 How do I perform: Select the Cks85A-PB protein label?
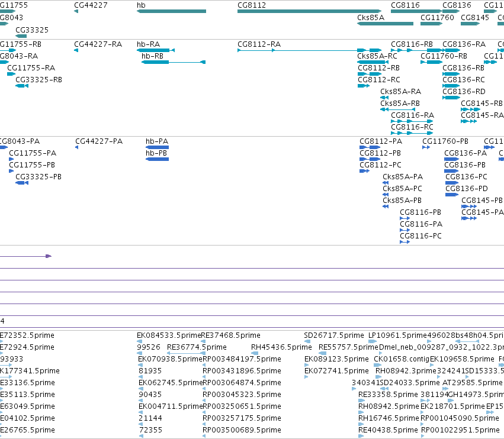[402, 201]
